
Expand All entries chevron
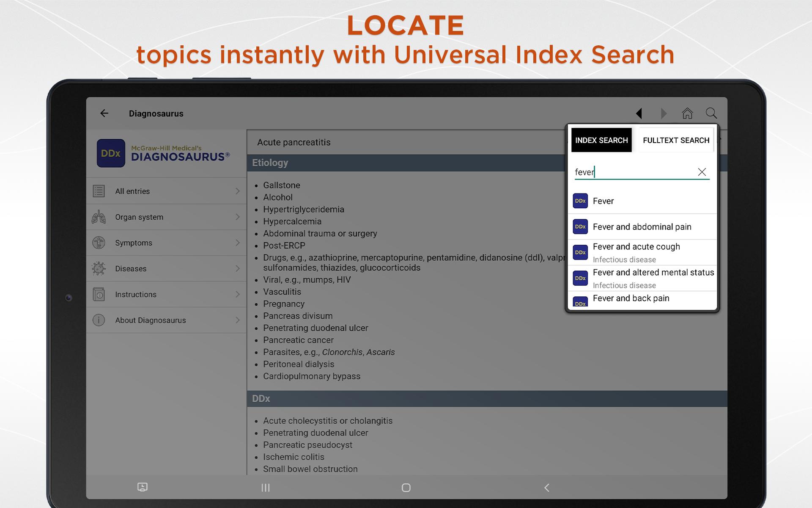tap(237, 191)
